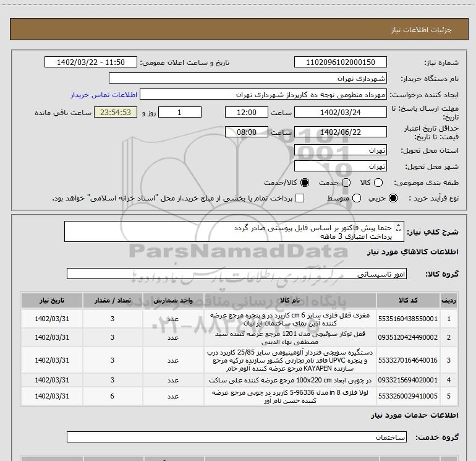
Task: Select product code 0935120424490002
Action: tap(408, 337)
